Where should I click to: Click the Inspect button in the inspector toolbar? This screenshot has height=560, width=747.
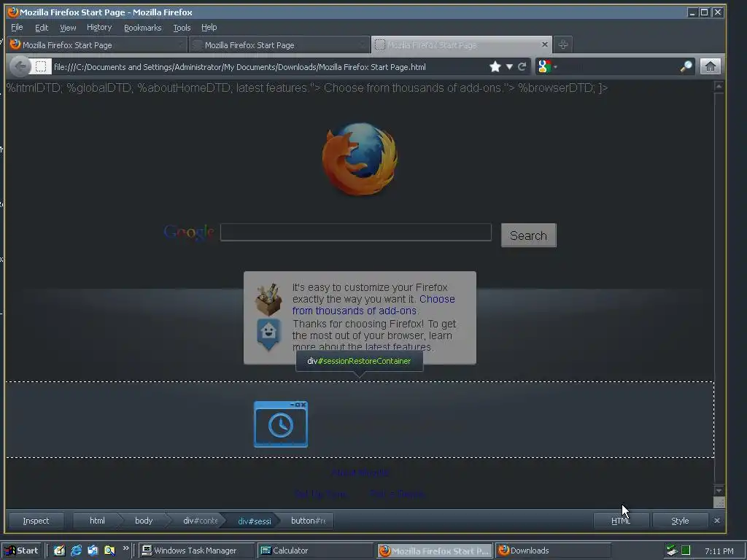click(x=36, y=521)
